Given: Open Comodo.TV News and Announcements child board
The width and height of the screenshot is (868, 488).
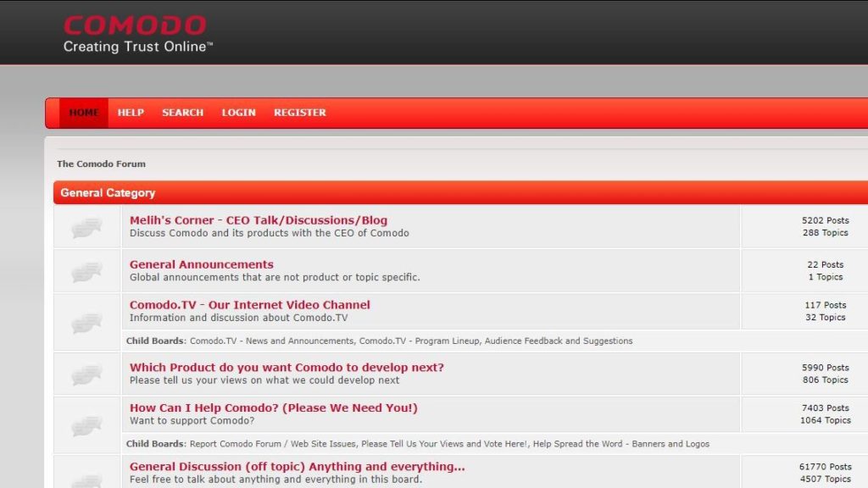Looking at the screenshot, I should tap(272, 341).
